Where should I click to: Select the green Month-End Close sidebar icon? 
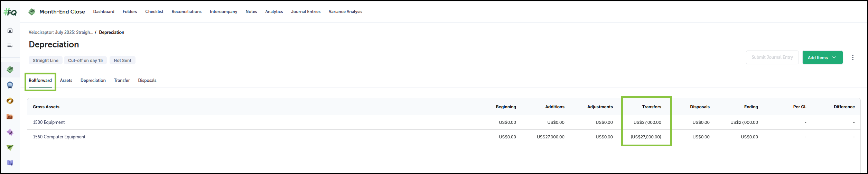(10, 70)
